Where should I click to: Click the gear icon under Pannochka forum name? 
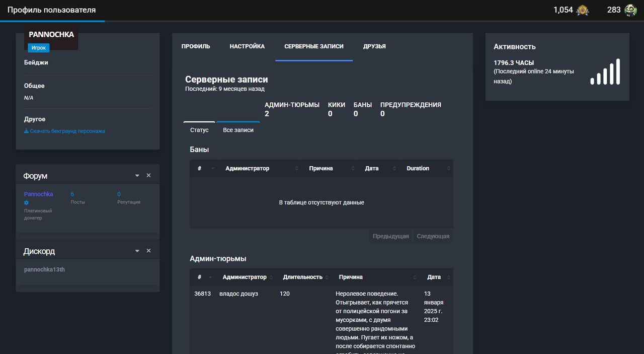click(x=27, y=202)
